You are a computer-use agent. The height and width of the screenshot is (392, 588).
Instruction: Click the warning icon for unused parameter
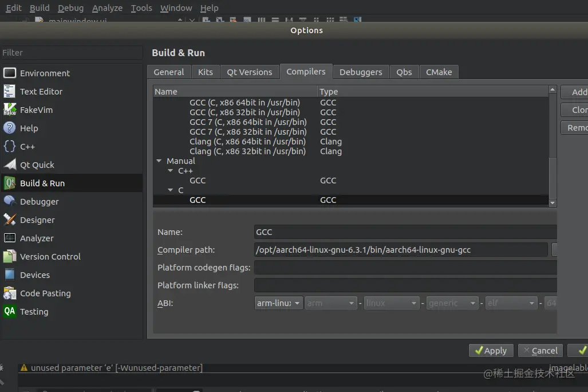[24, 367]
